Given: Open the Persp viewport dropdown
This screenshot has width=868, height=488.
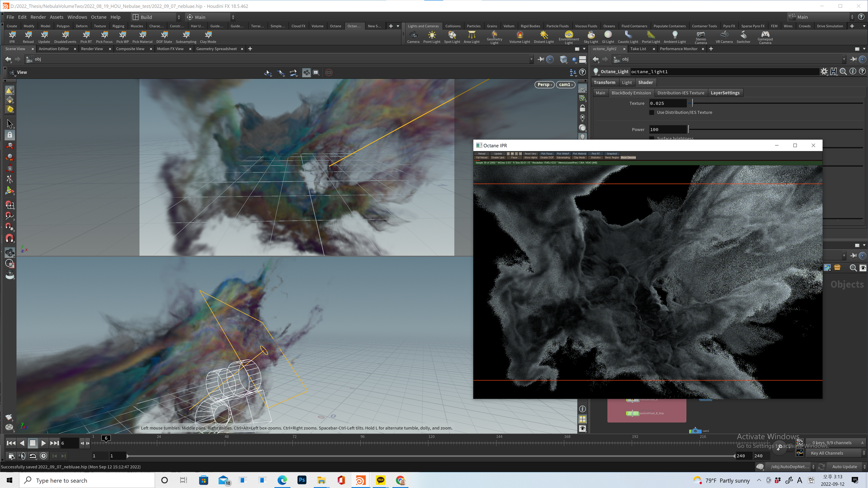Looking at the screenshot, I should click(x=544, y=85).
